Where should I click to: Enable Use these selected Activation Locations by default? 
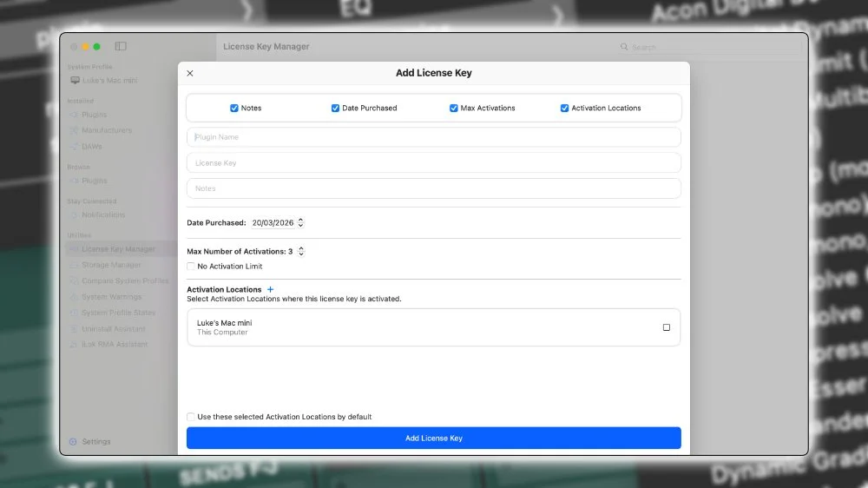190,417
